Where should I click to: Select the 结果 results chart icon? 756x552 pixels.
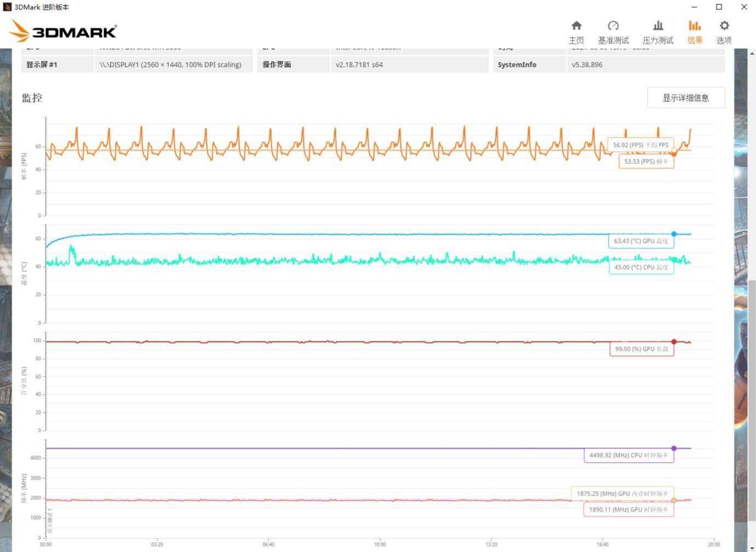695,26
